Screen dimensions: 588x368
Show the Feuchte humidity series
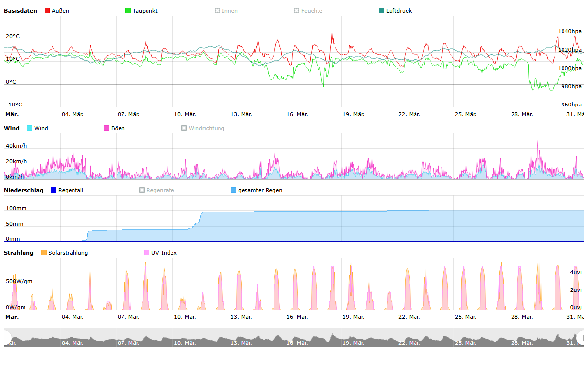(x=296, y=11)
